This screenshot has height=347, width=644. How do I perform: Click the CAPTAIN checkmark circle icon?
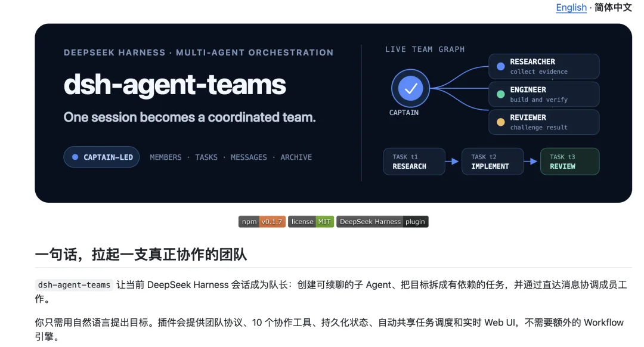(x=410, y=88)
